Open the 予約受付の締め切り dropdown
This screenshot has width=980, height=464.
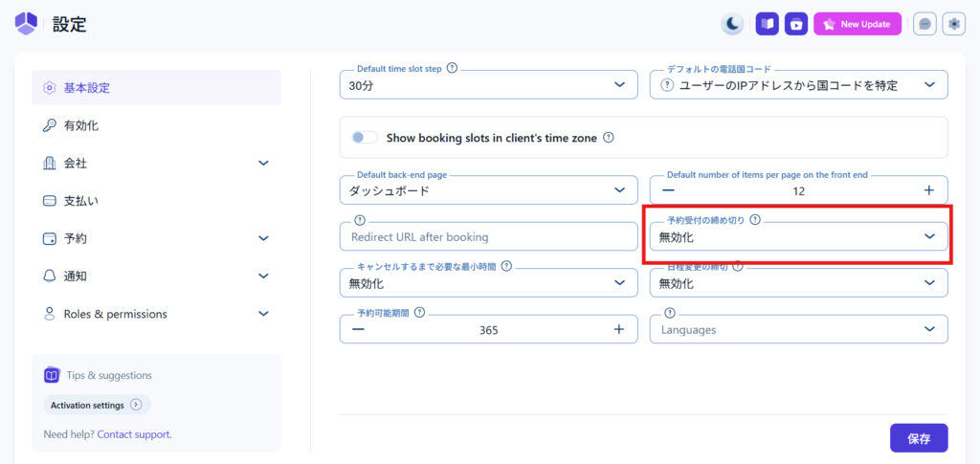click(798, 236)
